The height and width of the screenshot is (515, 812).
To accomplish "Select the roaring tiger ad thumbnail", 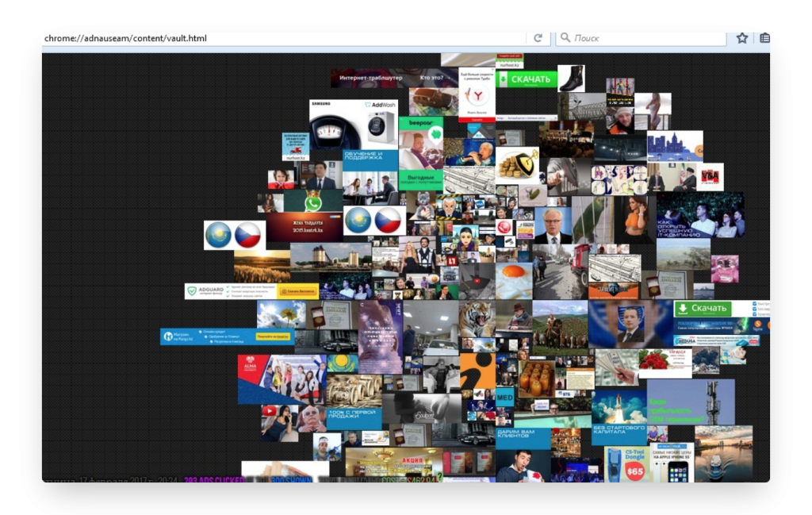I will (477, 318).
